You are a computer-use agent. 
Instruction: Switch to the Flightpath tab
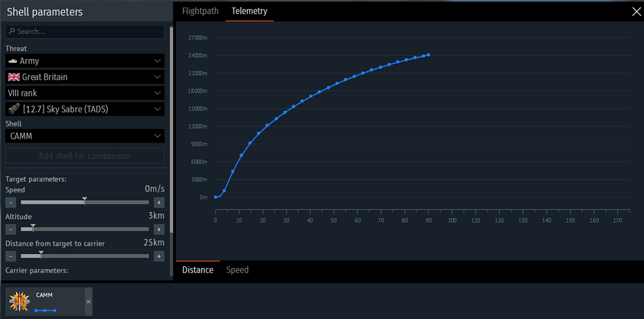[200, 11]
